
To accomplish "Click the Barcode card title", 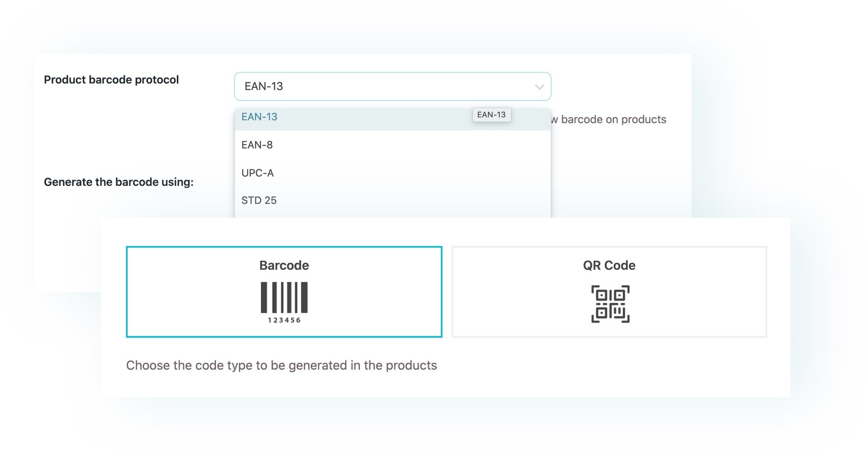I will [x=284, y=265].
